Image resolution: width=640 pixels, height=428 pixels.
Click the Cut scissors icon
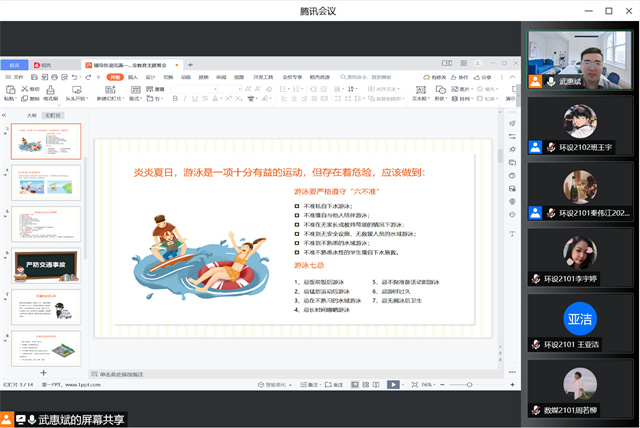[x=24, y=89]
